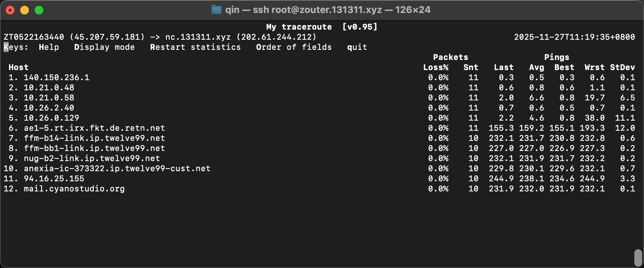This screenshot has width=644, height=268.
Task: Click Restart statistics option
Action: (195, 47)
